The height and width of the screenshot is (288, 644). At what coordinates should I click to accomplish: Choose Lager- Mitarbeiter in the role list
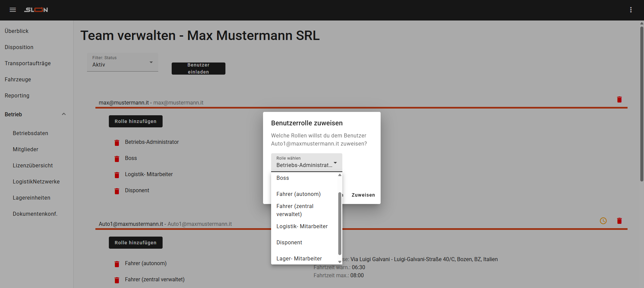pyautogui.click(x=299, y=258)
